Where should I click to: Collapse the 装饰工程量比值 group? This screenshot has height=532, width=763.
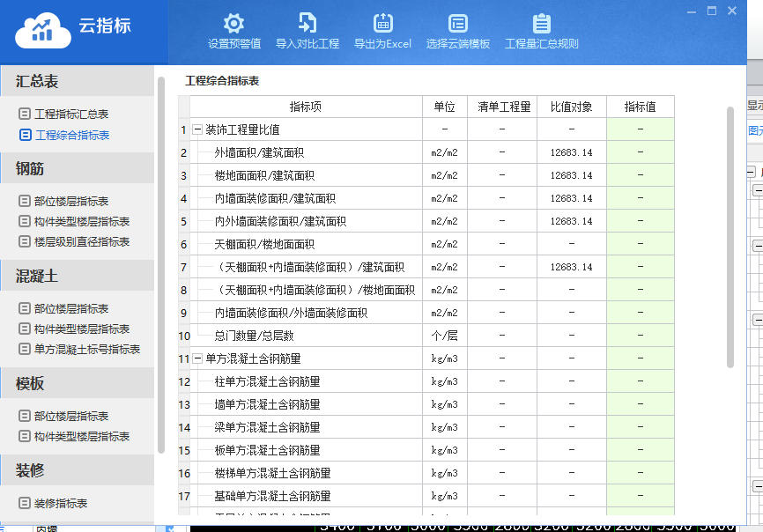[197, 129]
